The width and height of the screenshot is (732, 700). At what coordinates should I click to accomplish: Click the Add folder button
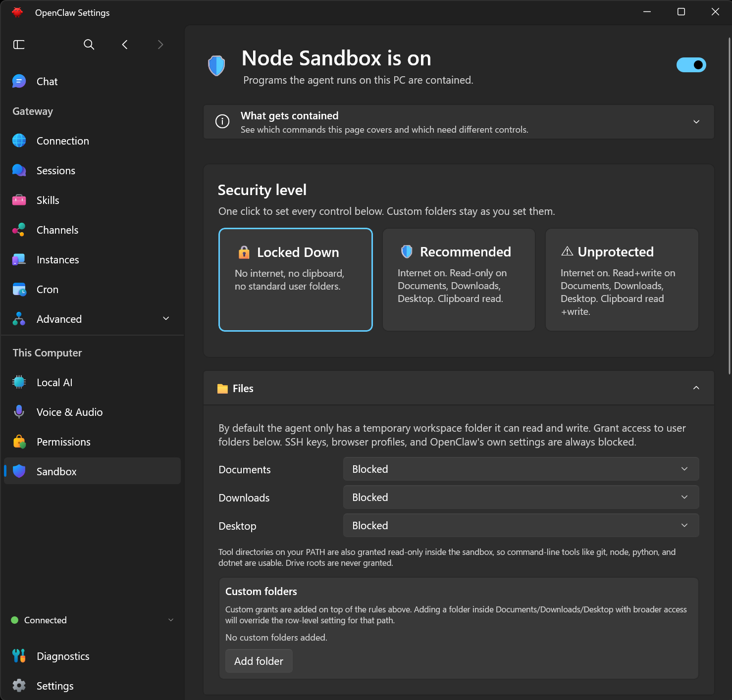[259, 661]
